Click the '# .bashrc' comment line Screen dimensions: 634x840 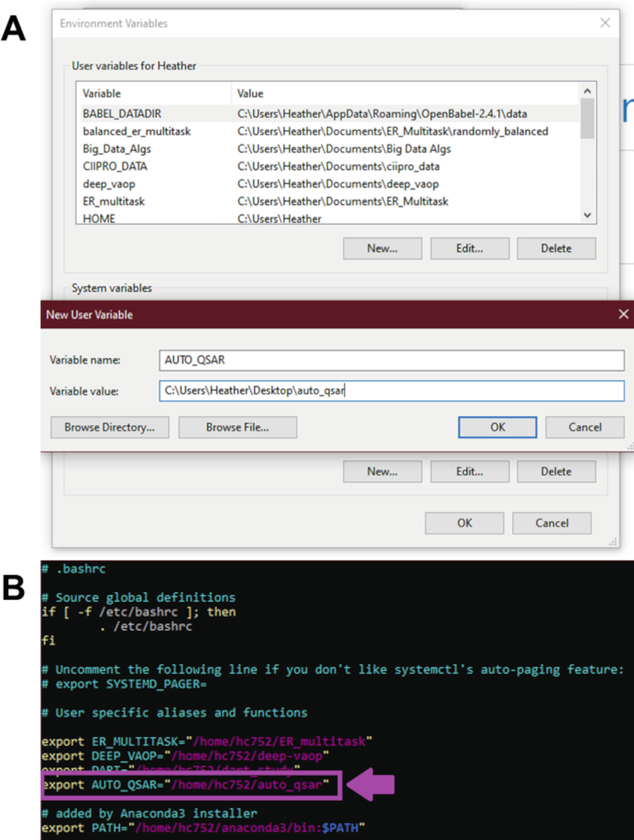(x=74, y=569)
